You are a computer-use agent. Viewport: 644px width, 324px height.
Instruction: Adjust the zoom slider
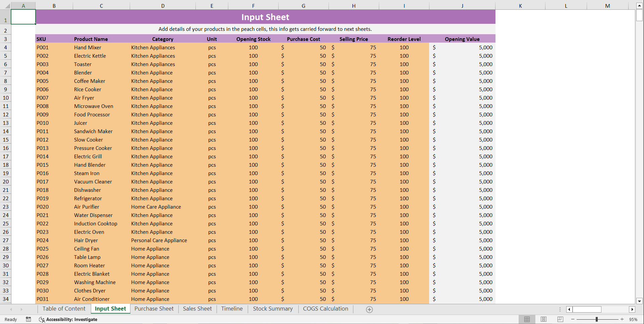pyautogui.click(x=597, y=319)
